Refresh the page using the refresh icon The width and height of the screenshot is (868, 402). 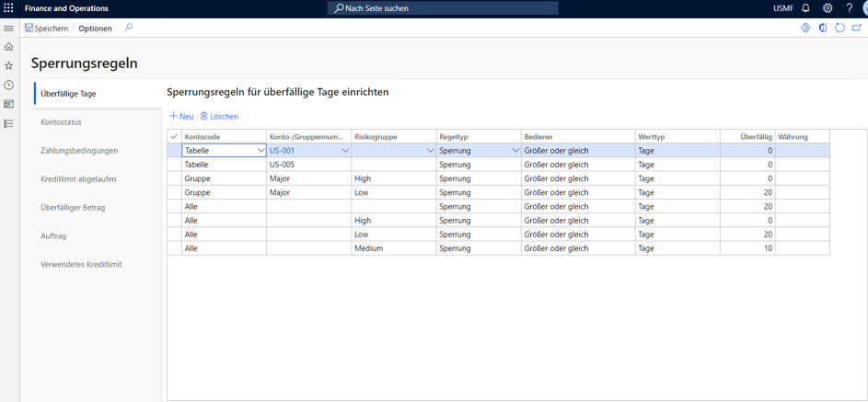coord(839,29)
